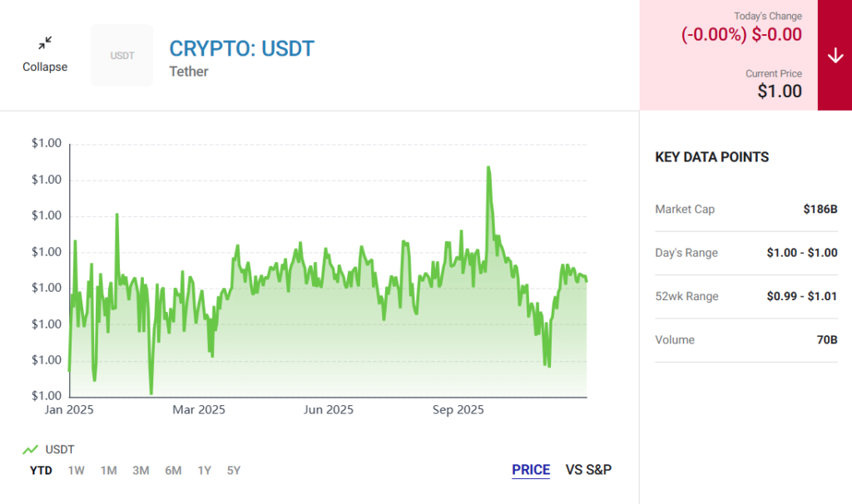
Task: Click the Collapse arrows icon
Action: click(x=45, y=42)
